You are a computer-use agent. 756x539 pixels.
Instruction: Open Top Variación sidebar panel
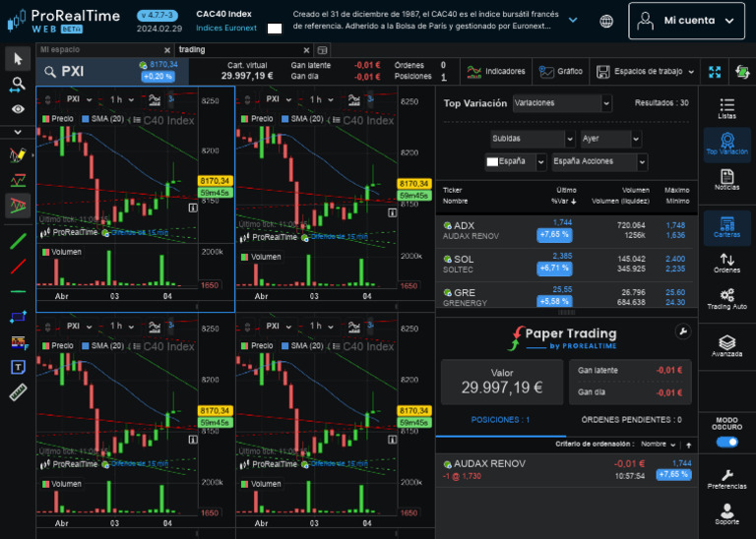(x=726, y=144)
